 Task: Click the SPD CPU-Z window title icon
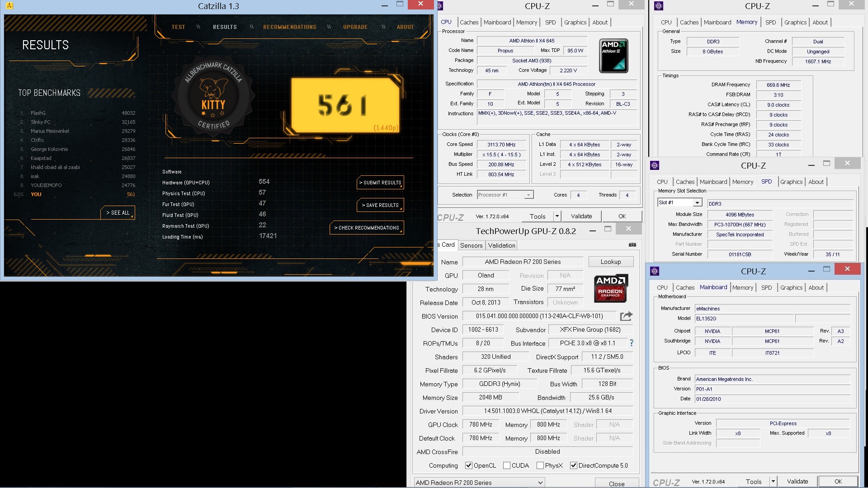click(655, 165)
